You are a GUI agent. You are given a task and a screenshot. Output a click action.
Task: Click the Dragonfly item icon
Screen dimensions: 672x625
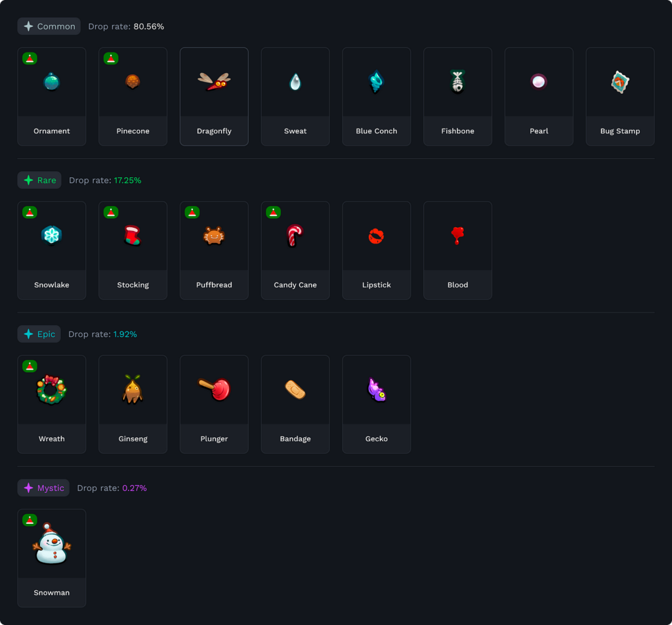(x=214, y=81)
